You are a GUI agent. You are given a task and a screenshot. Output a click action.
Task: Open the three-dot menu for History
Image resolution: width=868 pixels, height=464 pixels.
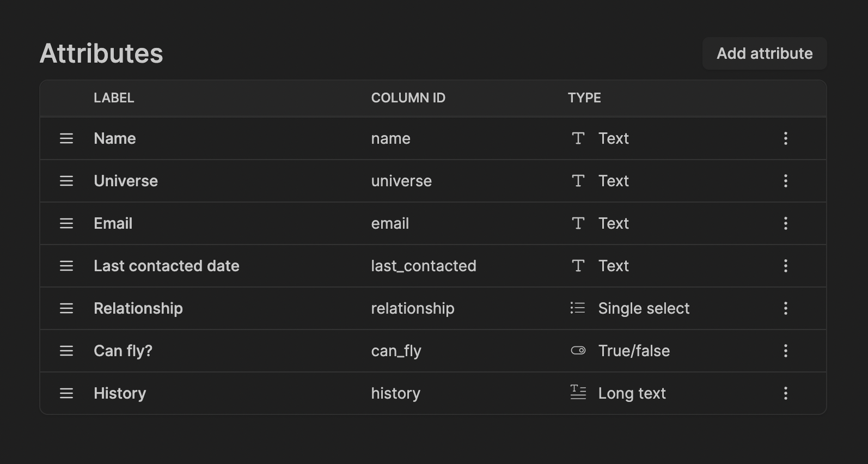(786, 393)
